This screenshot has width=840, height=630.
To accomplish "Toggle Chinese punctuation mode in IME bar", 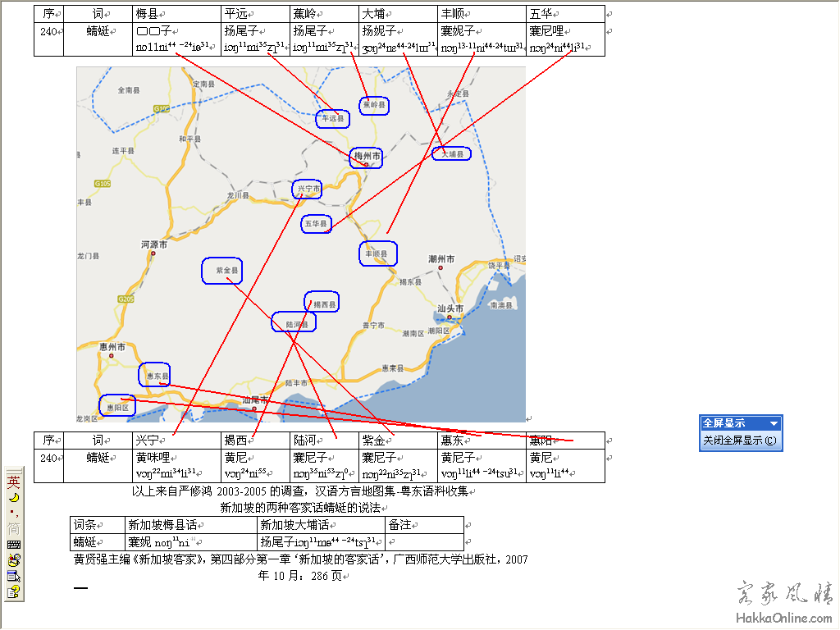I will [x=14, y=513].
